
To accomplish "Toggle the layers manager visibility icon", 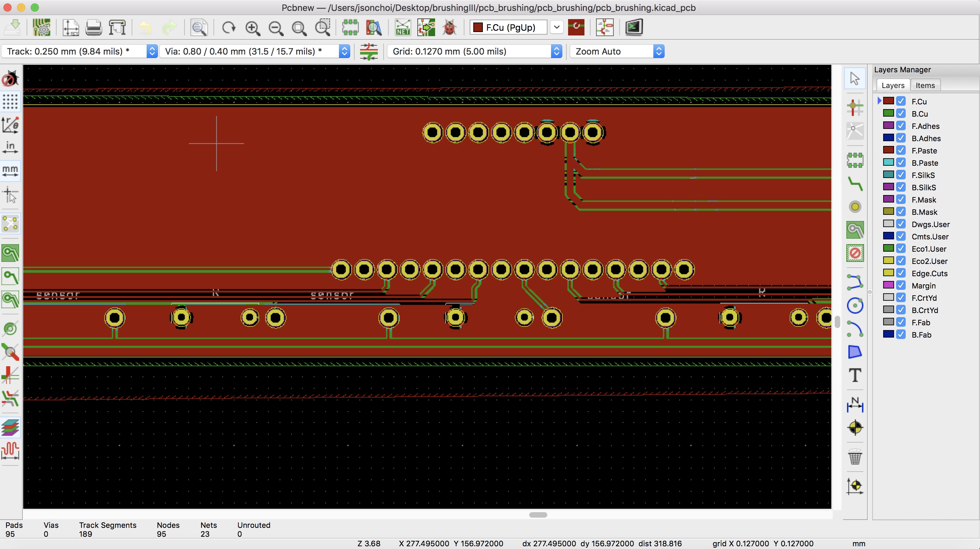I will [10, 427].
